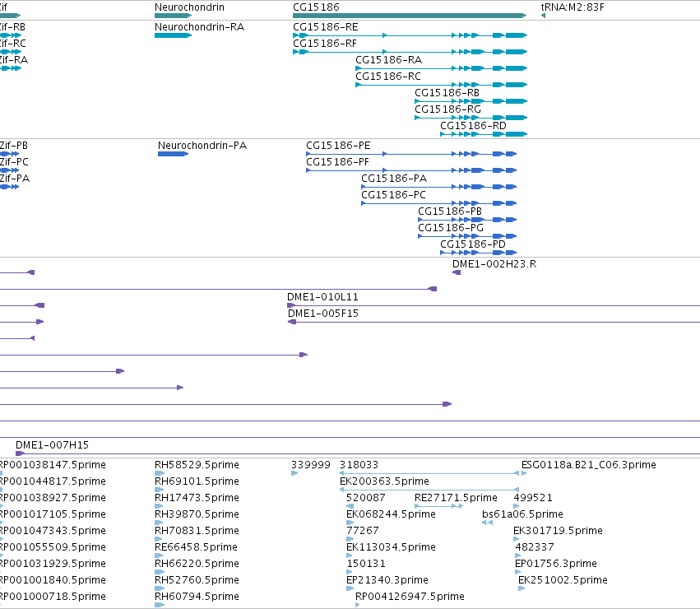Select the Zif-PA protein label
Image resolution: width=700 pixels, height=609 pixels.
pyautogui.click(x=15, y=179)
